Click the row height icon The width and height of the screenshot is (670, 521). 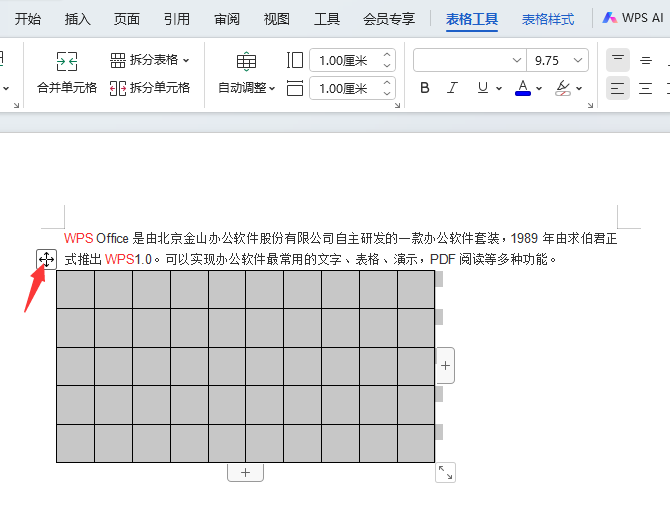(295, 60)
